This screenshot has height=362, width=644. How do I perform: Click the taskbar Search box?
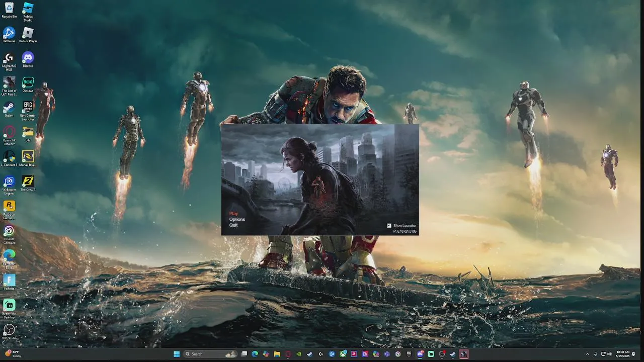coord(210,354)
